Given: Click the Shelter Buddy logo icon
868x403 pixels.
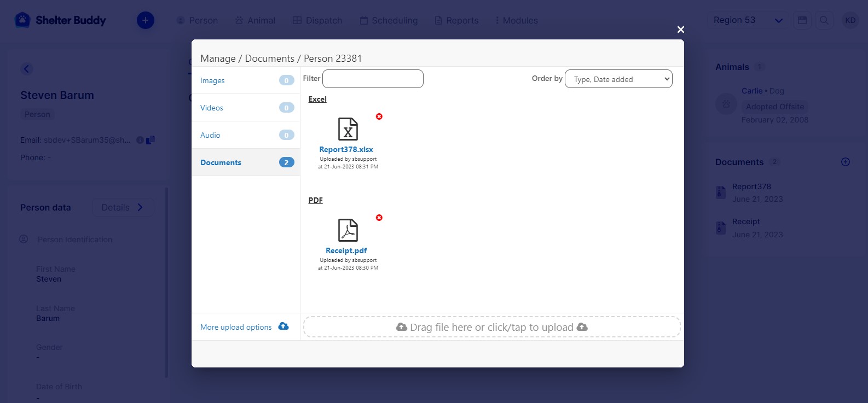Looking at the screenshot, I should pos(22,20).
